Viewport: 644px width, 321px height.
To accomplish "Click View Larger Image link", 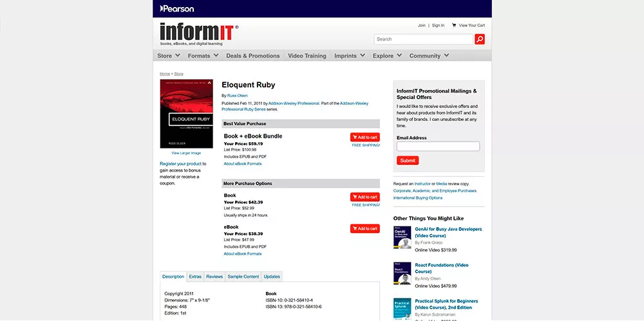I will [x=186, y=153].
